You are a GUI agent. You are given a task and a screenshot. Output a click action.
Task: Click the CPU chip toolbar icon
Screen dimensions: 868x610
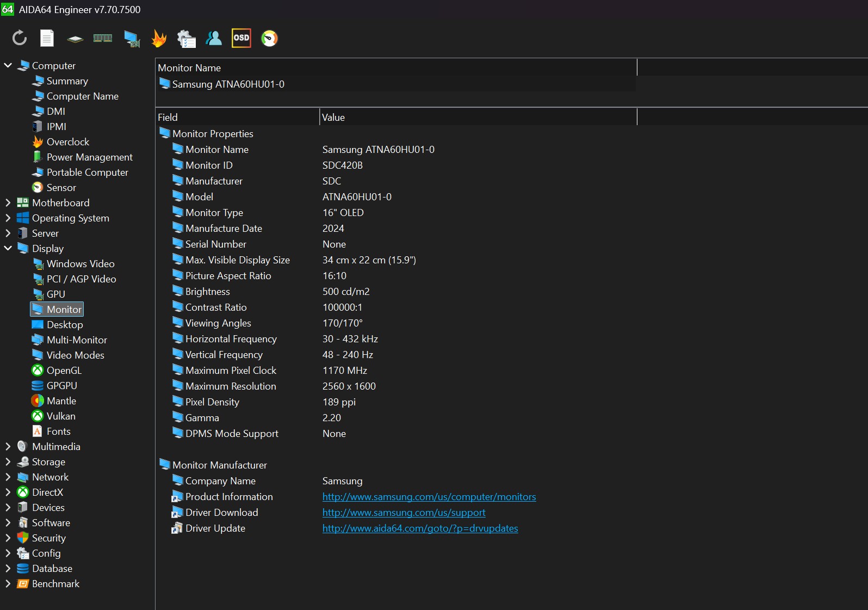75,39
